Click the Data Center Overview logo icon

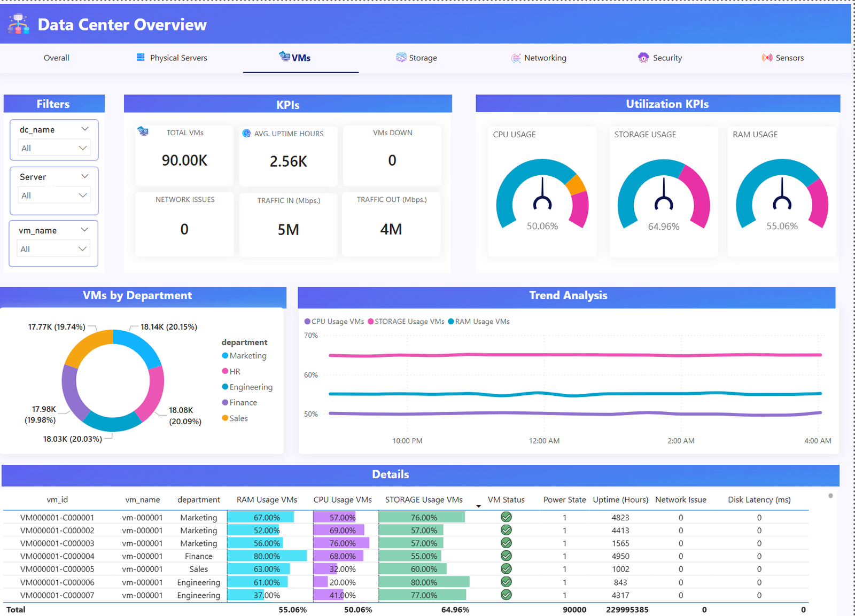click(18, 24)
